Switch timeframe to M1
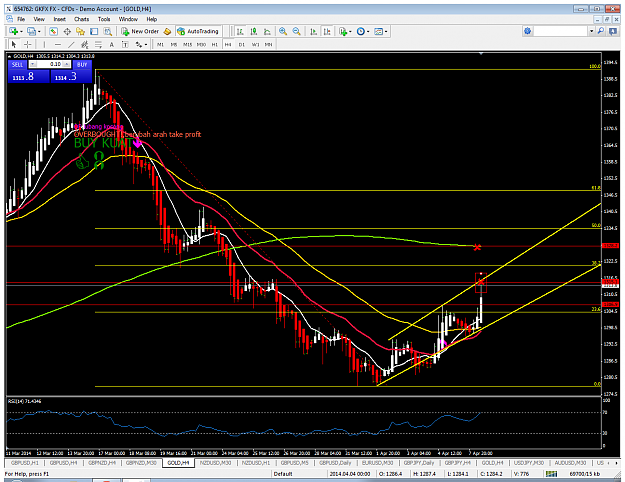The height and width of the screenshot is (482, 625). pyautogui.click(x=160, y=45)
